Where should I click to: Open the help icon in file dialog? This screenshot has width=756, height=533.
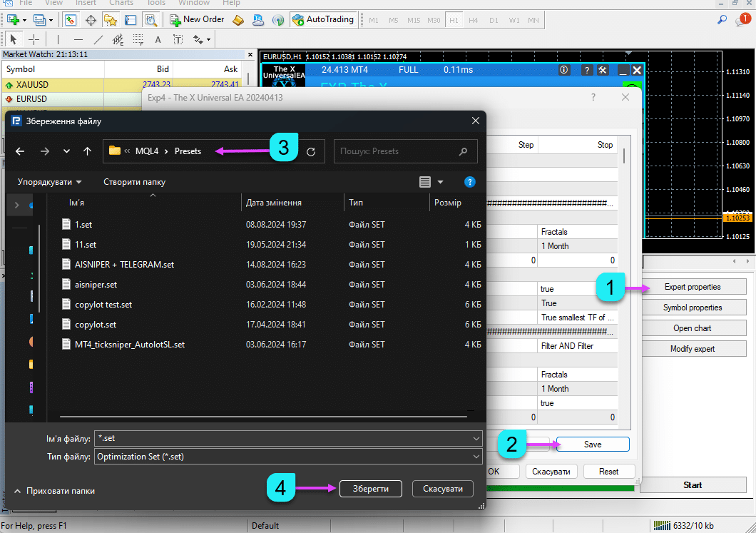point(469,182)
